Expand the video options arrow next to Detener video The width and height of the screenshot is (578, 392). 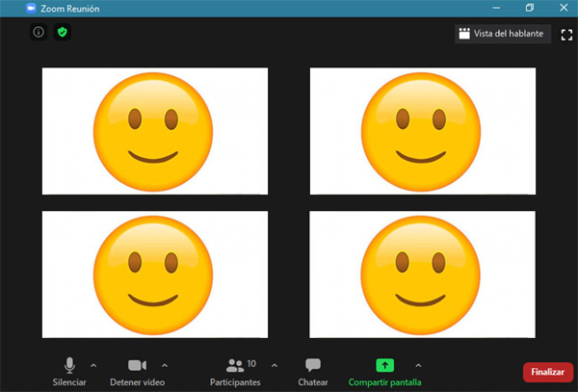pyautogui.click(x=165, y=365)
